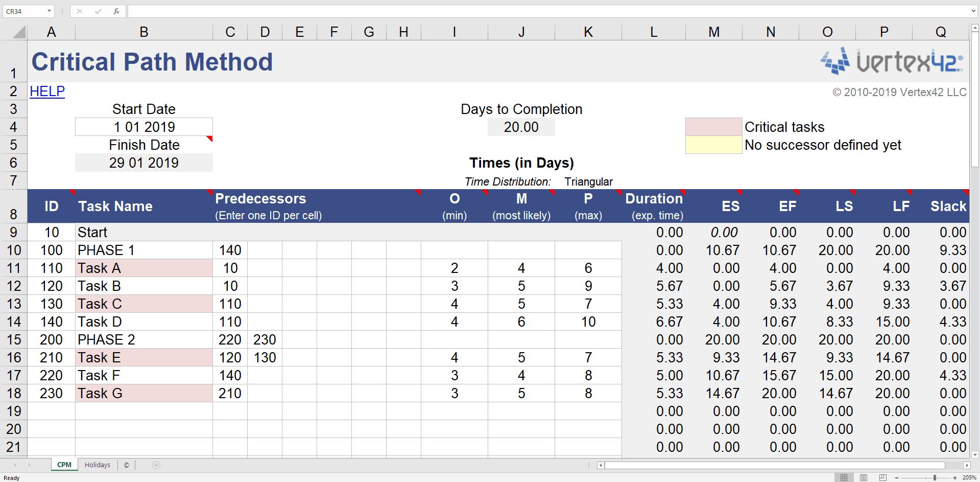Screen dimensions: 980x482
Task: Click the Predecessors header cell
Action: (317, 206)
